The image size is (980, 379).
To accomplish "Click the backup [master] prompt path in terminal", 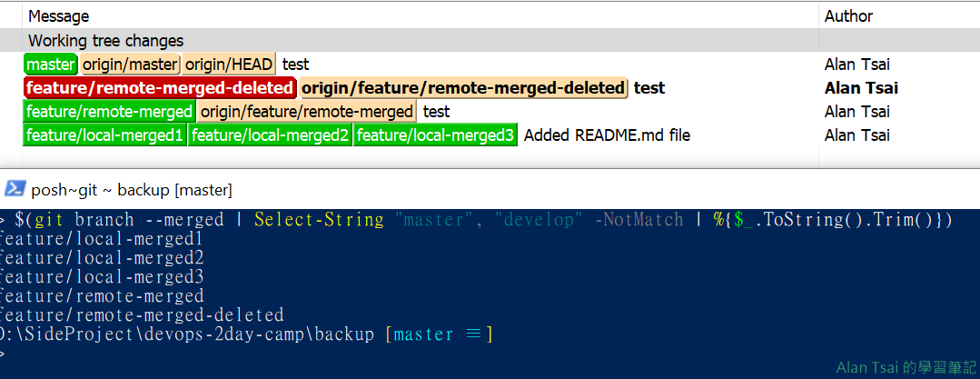I will point(245,334).
